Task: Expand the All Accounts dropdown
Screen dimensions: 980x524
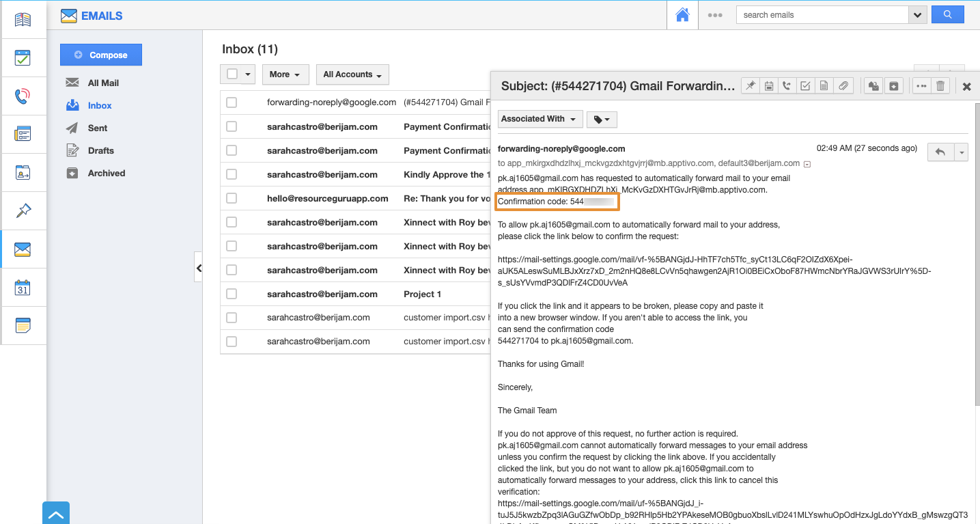Action: coord(352,74)
